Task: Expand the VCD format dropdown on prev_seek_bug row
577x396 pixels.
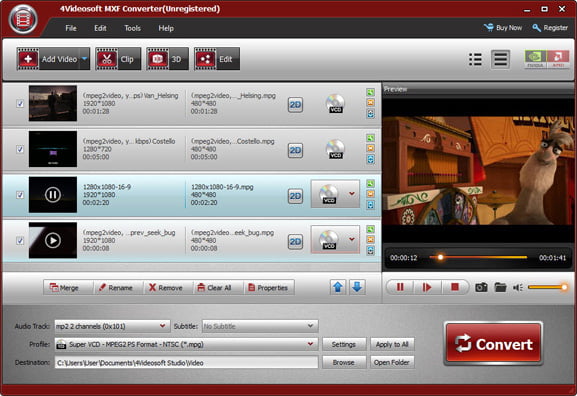Action: pyautogui.click(x=352, y=239)
